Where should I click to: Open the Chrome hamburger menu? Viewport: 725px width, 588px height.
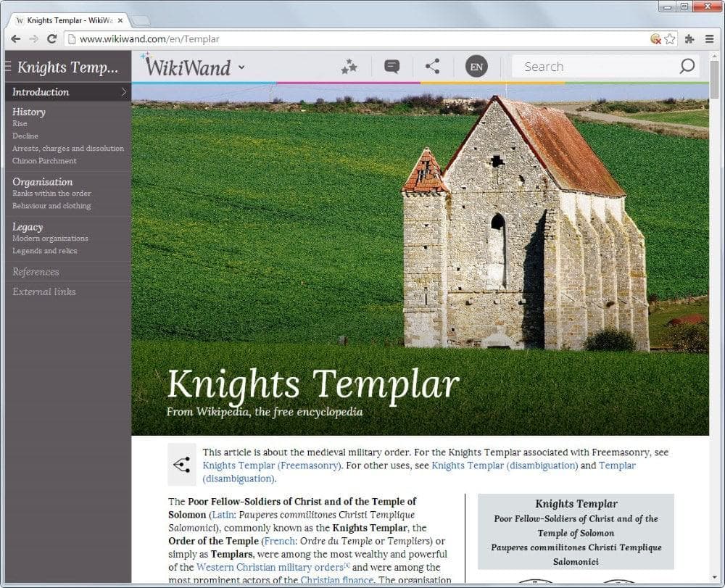click(x=709, y=39)
